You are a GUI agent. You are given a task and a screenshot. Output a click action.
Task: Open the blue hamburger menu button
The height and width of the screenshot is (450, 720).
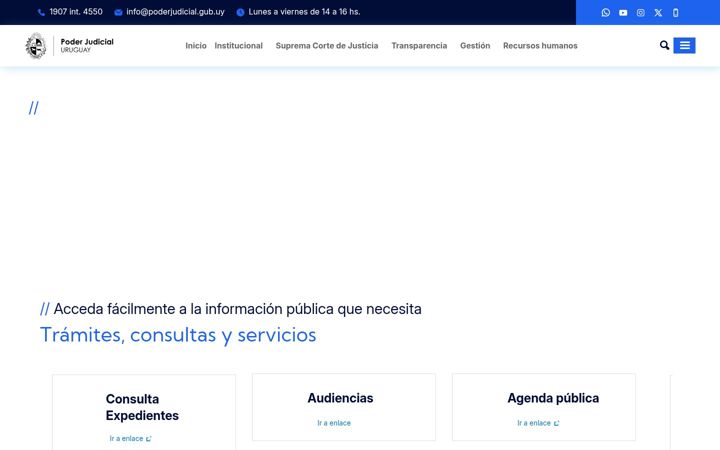point(684,45)
